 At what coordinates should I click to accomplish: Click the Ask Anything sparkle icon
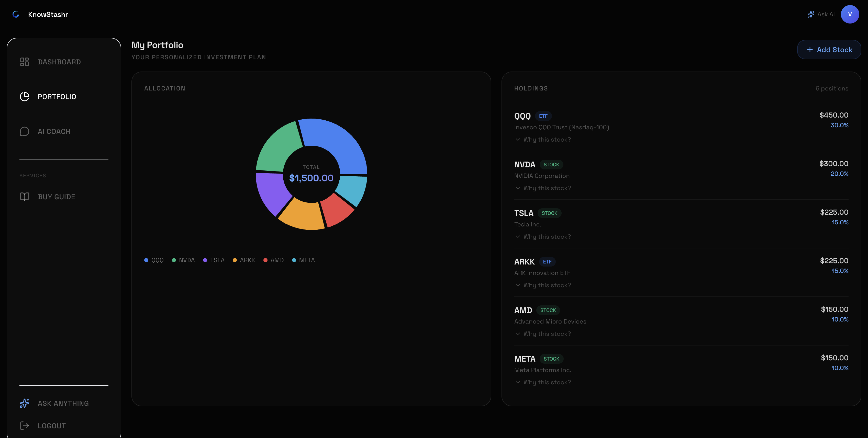click(x=24, y=403)
